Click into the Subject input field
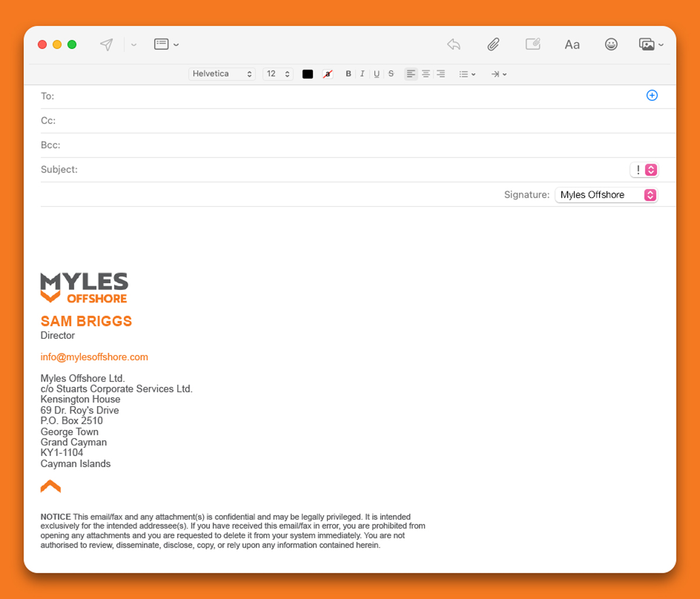Screen dimensions: 700x599 tap(350, 170)
